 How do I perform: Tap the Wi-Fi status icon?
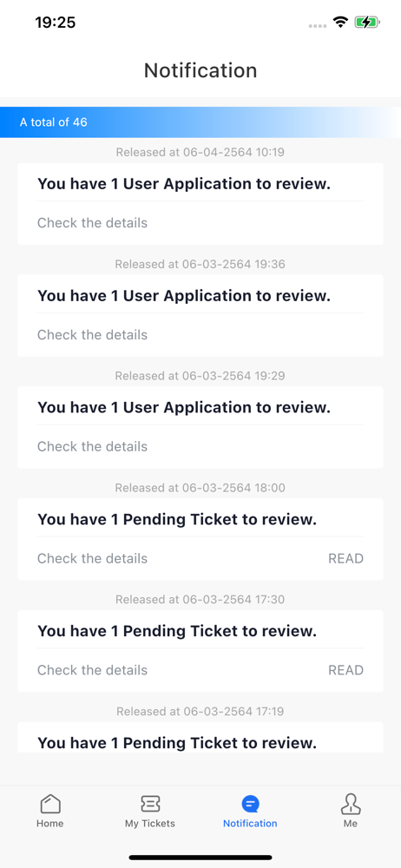pyautogui.click(x=340, y=23)
